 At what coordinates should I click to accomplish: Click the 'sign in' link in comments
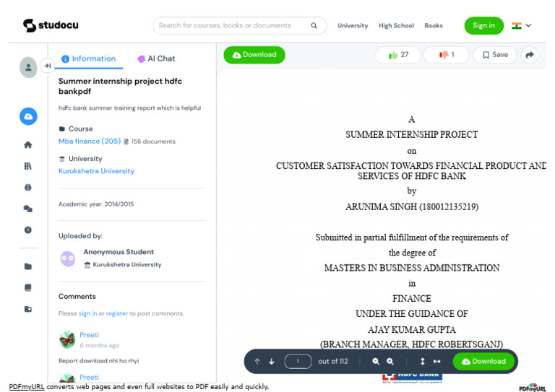coord(87,313)
